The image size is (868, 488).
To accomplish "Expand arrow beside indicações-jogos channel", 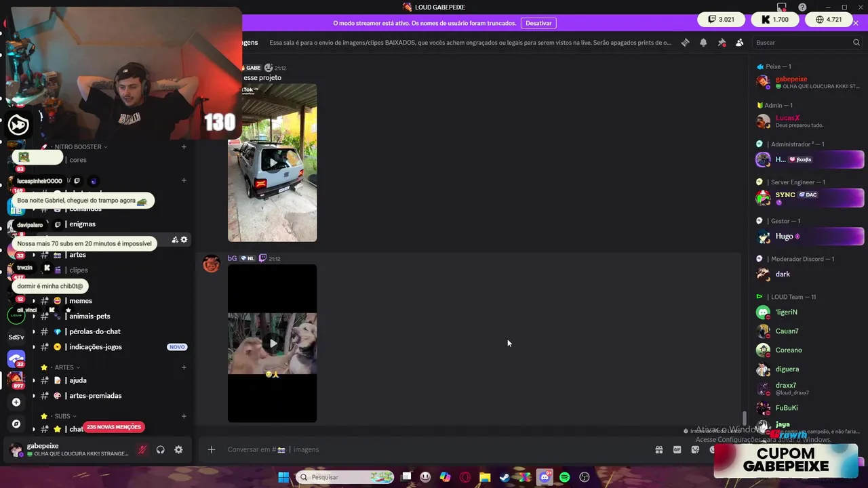I will (x=34, y=347).
